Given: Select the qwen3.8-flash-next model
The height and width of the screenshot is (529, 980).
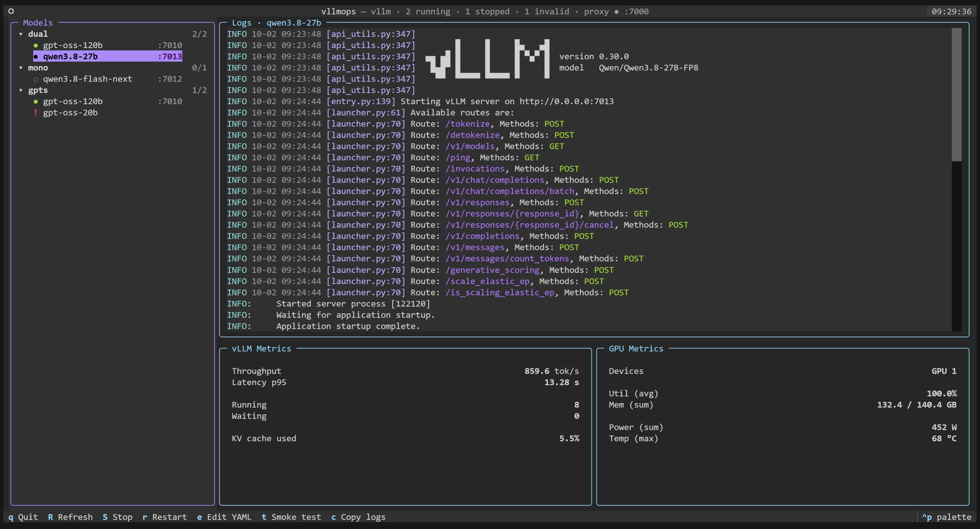Looking at the screenshot, I should [108, 79].
